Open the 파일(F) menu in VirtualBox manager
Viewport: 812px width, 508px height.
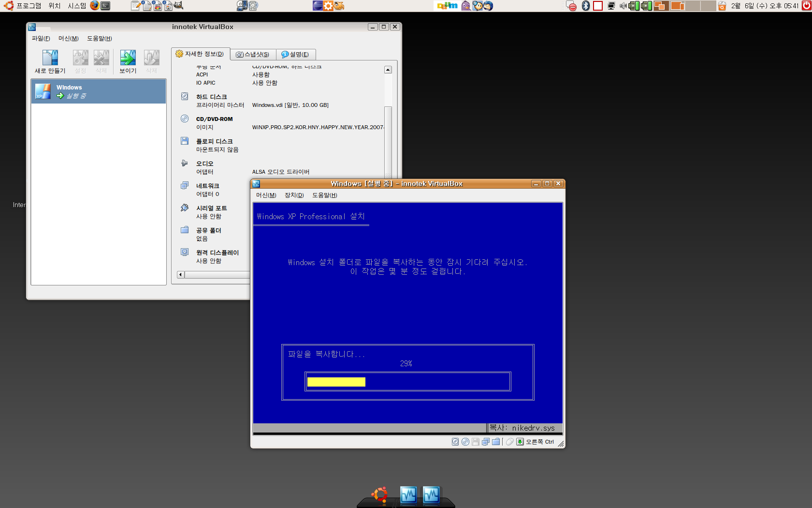[x=41, y=39]
